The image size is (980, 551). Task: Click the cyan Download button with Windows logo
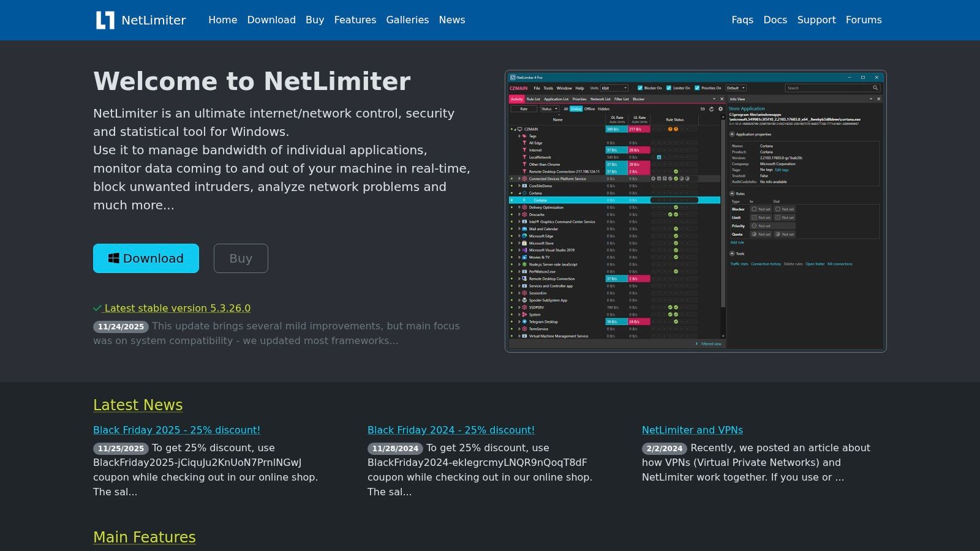146,258
